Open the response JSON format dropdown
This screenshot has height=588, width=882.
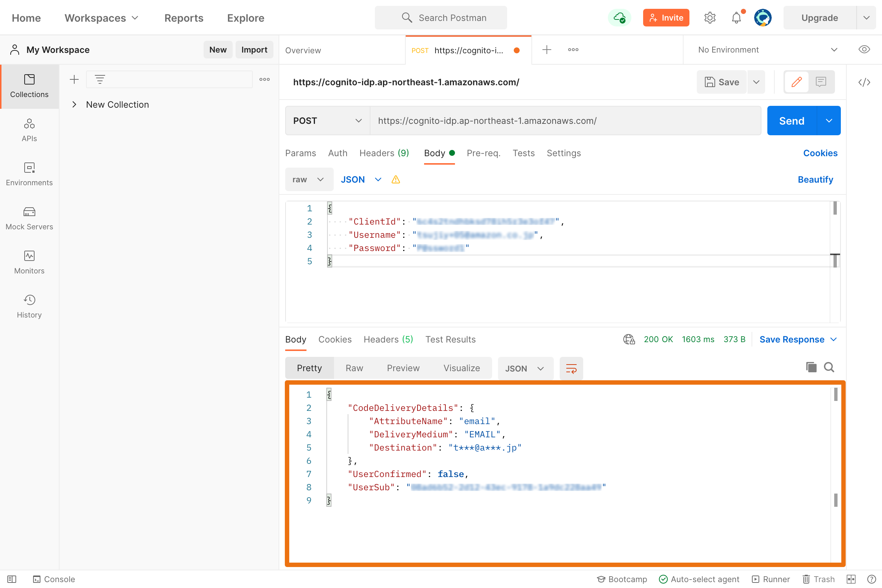[x=526, y=369]
